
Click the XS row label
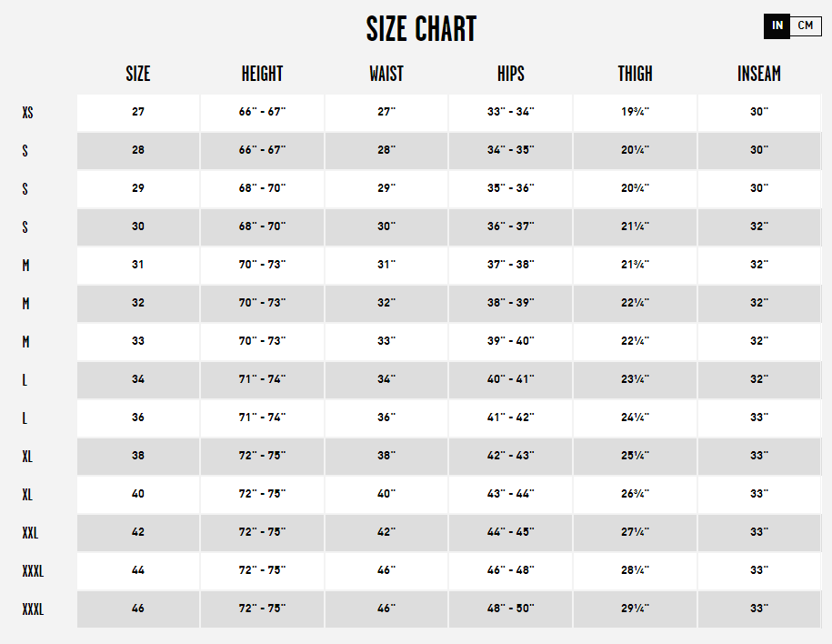point(27,113)
